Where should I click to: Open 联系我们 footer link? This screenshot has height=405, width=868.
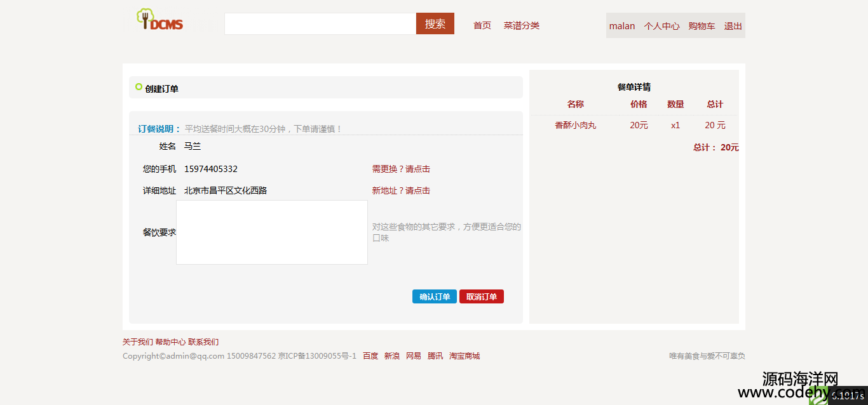tap(203, 342)
